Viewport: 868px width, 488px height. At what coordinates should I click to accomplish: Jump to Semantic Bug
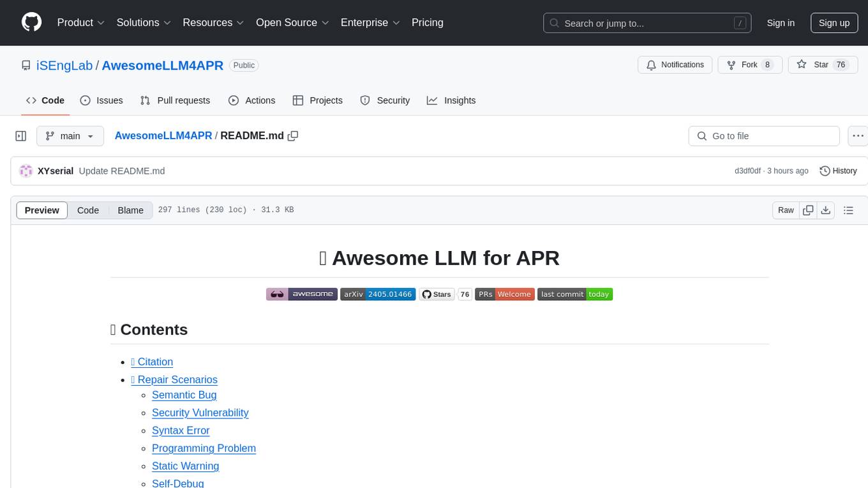tap(184, 395)
